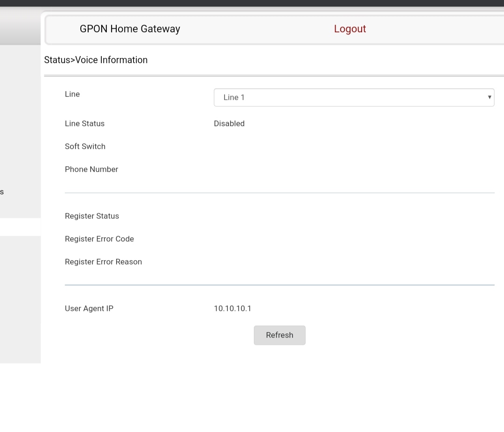504x432 pixels.
Task: Click the gray sidebar header block
Action: 20,28
